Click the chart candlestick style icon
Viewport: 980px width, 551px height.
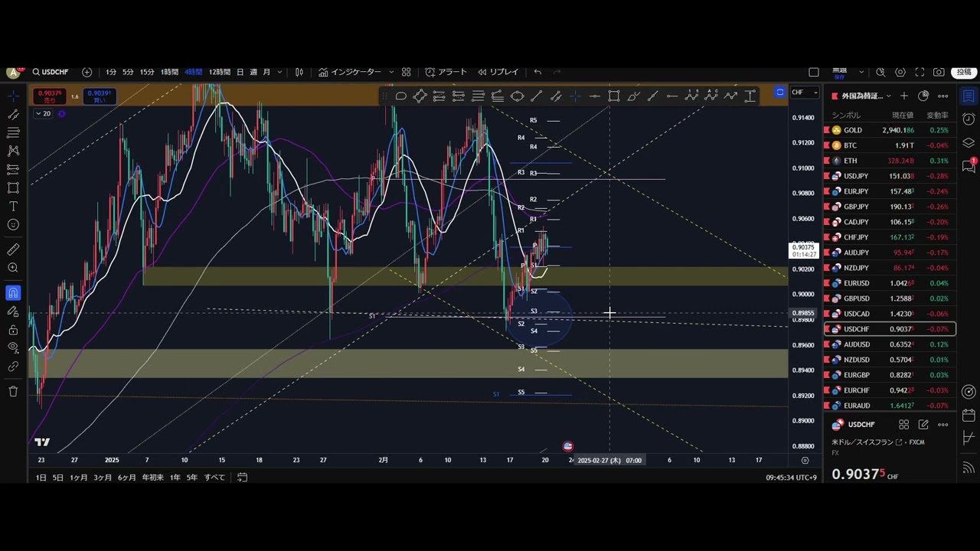pos(299,72)
